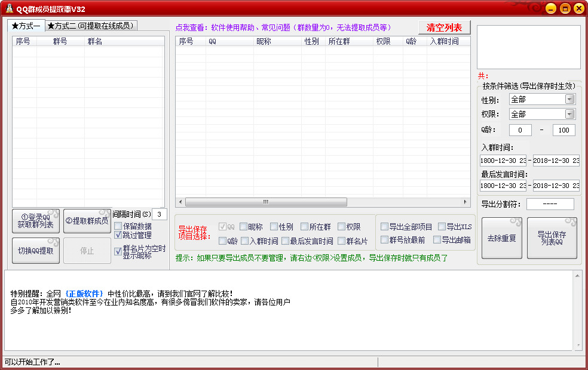Click the 入群时间 end date field

point(556,161)
